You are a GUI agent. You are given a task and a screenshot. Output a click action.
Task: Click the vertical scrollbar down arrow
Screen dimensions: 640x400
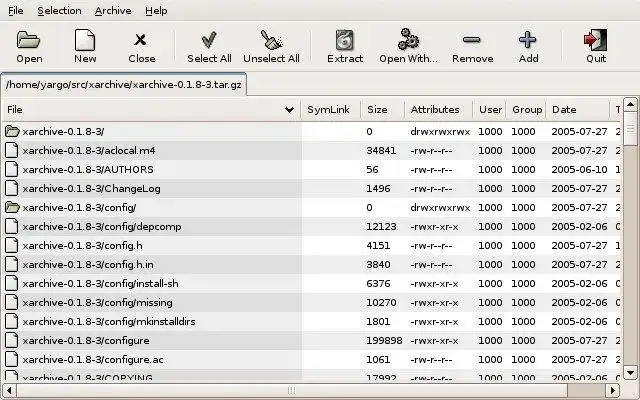click(x=630, y=373)
